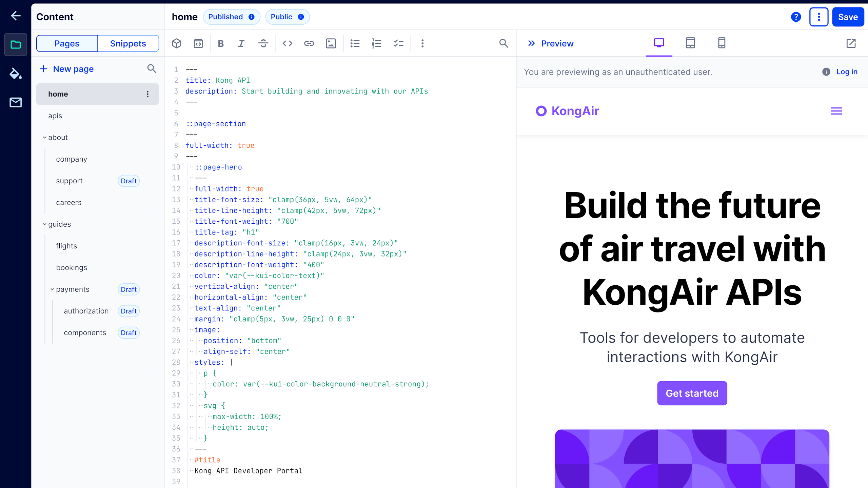Switch to the Snippets tab
Viewport: 868px width, 488px height.
point(128,43)
